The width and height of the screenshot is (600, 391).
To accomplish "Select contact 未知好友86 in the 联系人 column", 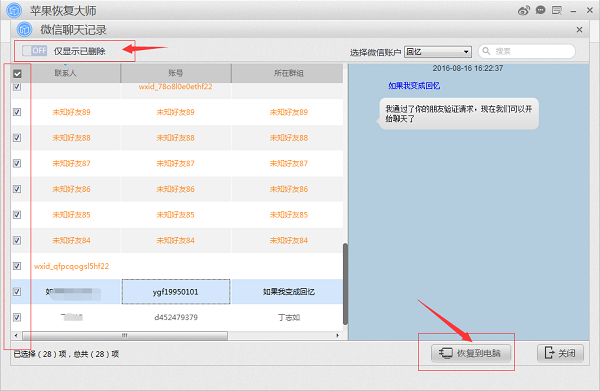I will [x=72, y=189].
